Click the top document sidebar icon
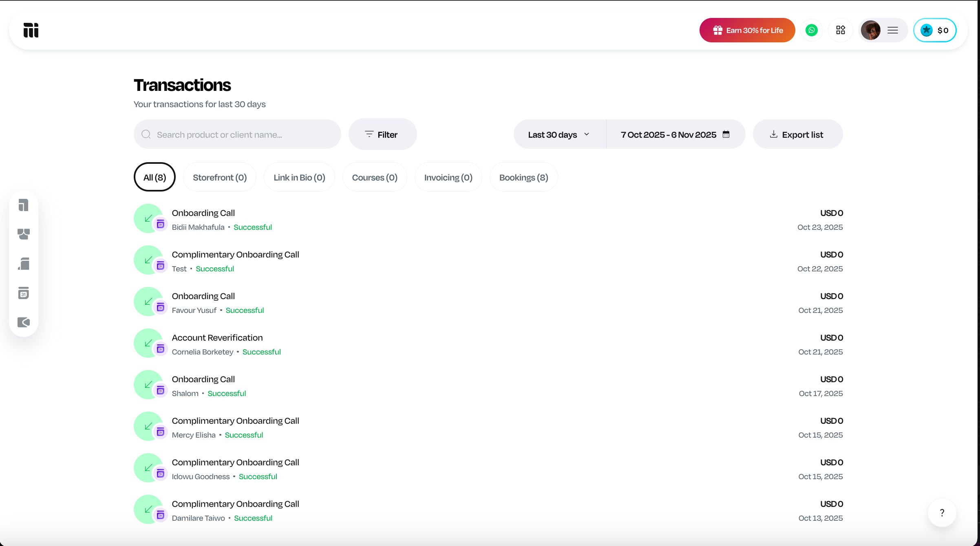 point(24,205)
